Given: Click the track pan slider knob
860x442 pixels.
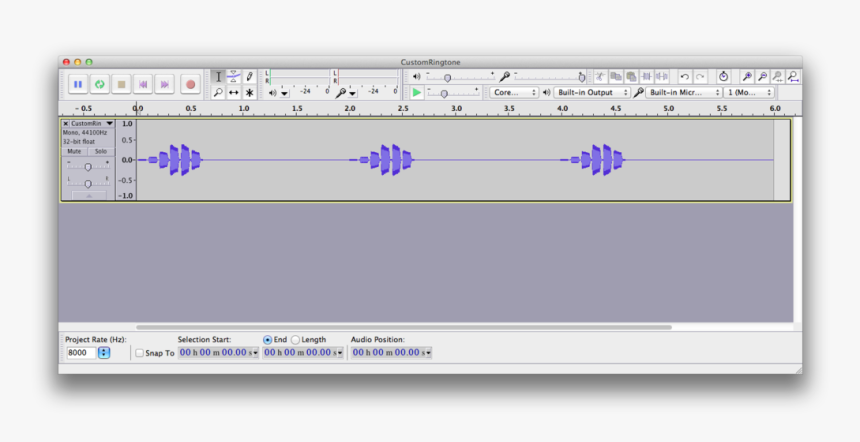Looking at the screenshot, I should coord(88,184).
